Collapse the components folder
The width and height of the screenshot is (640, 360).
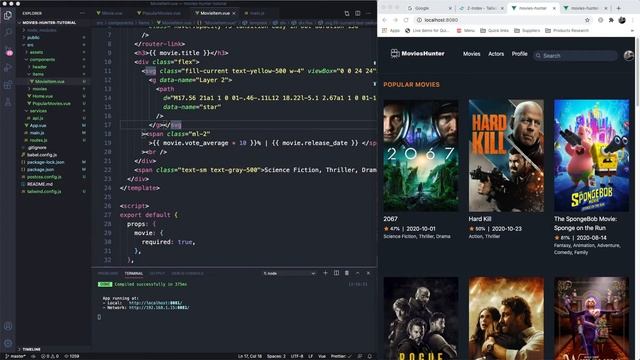point(42,60)
